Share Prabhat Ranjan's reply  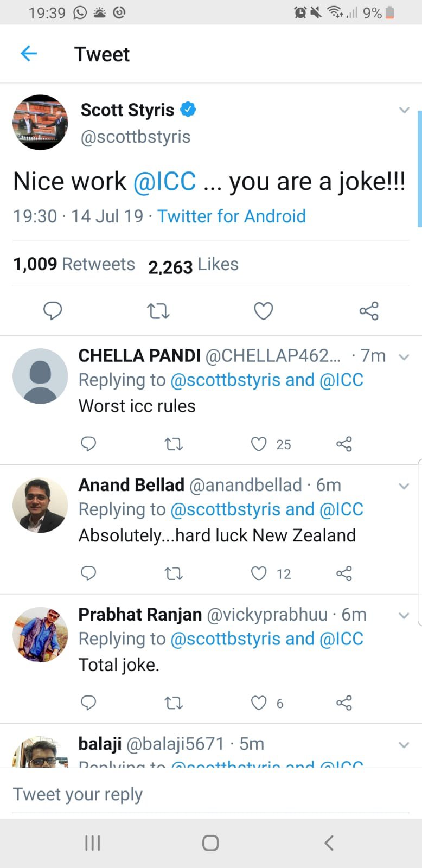[x=344, y=703]
